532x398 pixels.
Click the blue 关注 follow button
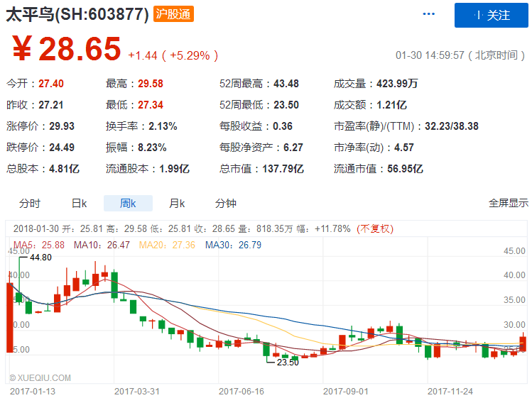pyautogui.click(x=492, y=16)
